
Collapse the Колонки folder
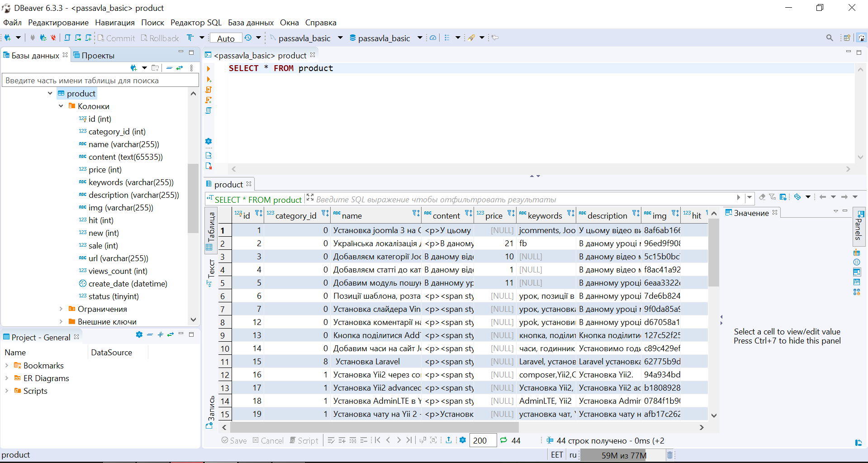[x=61, y=106]
